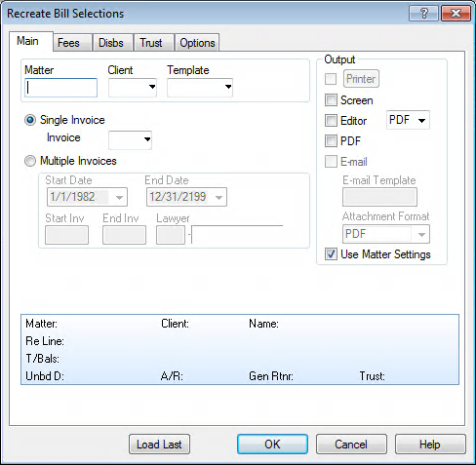The width and height of the screenshot is (476, 465).
Task: Toggle the E-mail output checkbox
Action: 331,162
